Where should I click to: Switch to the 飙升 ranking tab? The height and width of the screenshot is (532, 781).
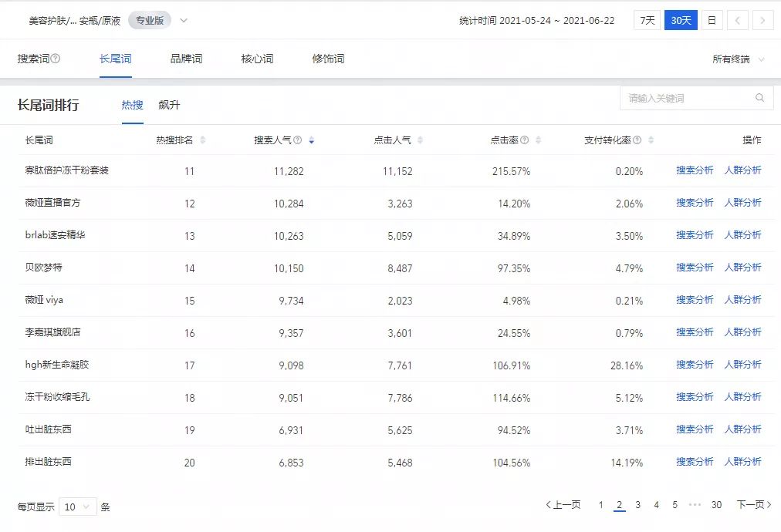[169, 105]
